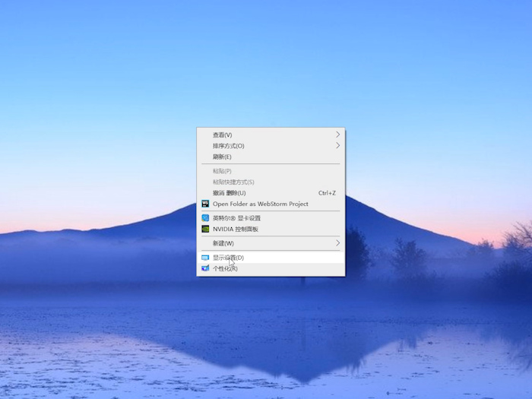Click the 新建(W) menu label
Viewport: 532px width, 399px height.
(x=223, y=243)
